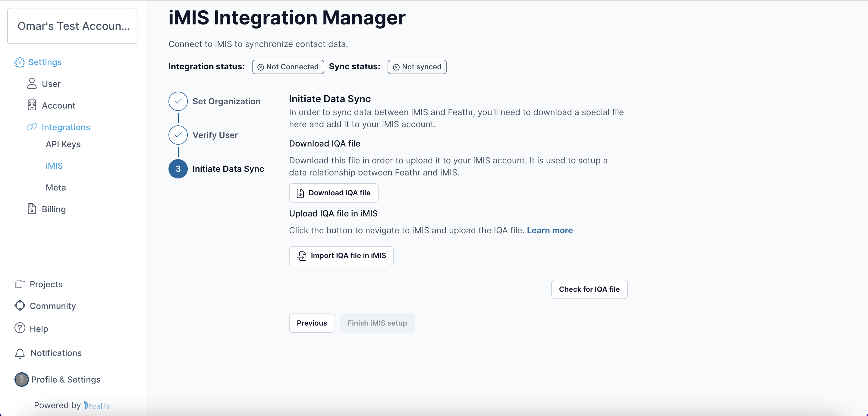This screenshot has height=416, width=868.
Task: Open the API Keys section
Action: (63, 144)
